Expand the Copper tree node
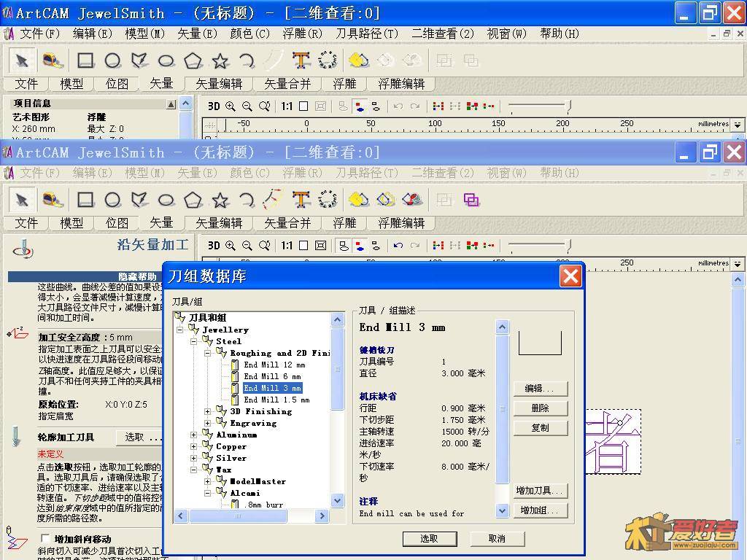 click(x=193, y=447)
